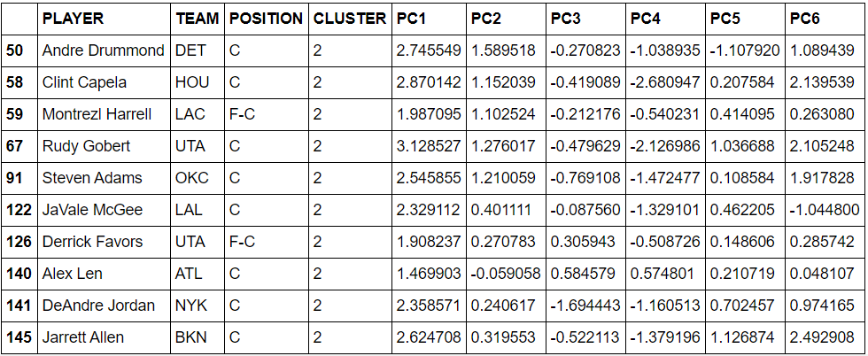Select JaVale McGee's PC6 value -1.044800

(825, 210)
